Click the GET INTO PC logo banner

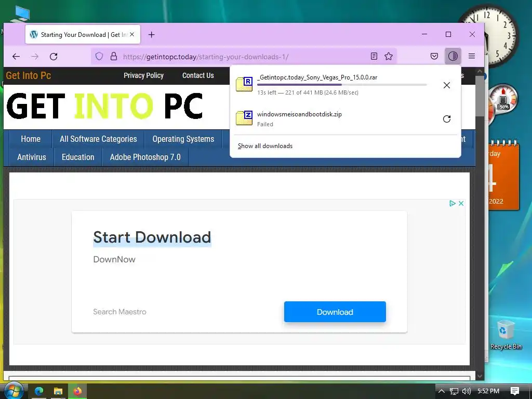pyautogui.click(x=104, y=106)
